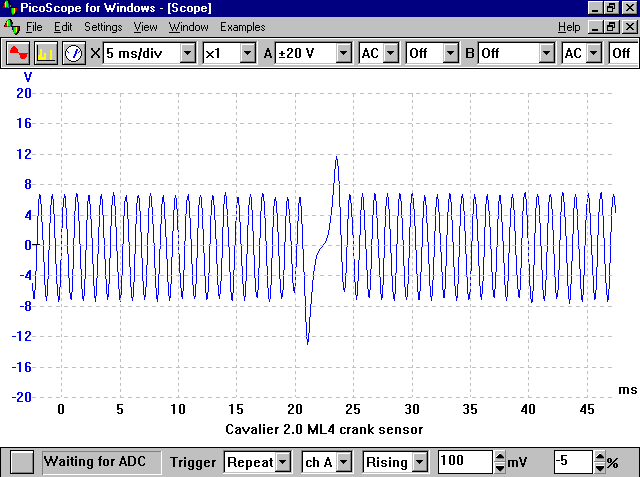Expand channel A ±20 V range dropdown
This screenshot has width=640, height=477.
point(344,53)
